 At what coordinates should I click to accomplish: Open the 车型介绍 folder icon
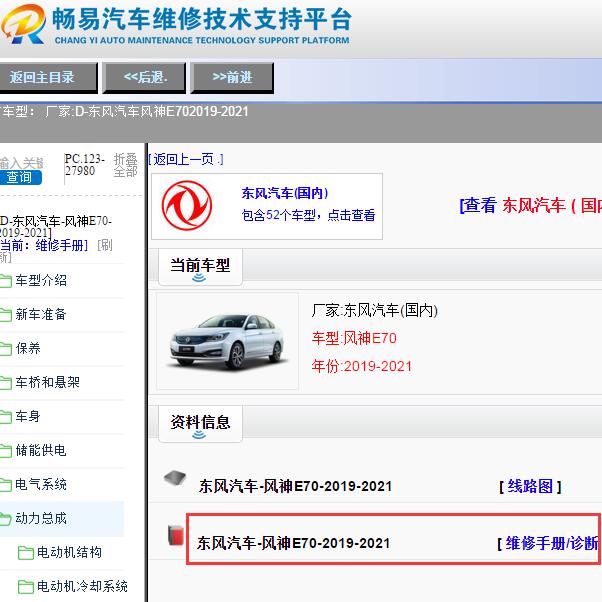[5, 281]
